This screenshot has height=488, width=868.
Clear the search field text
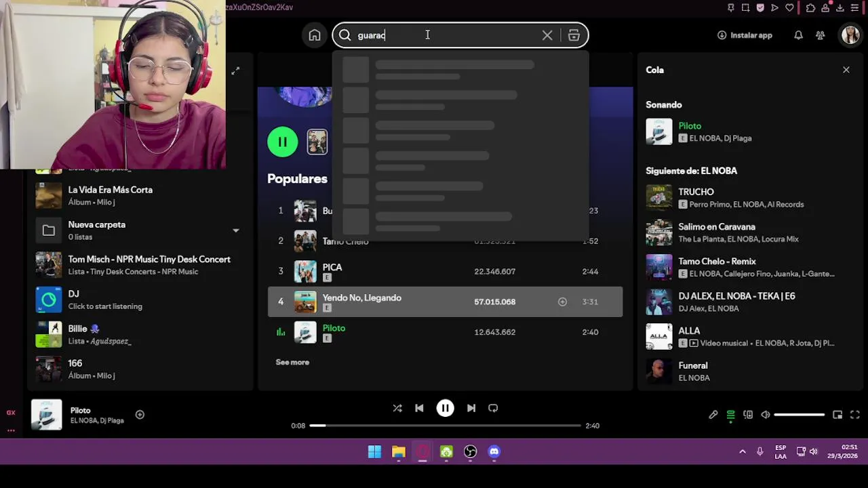(x=547, y=35)
